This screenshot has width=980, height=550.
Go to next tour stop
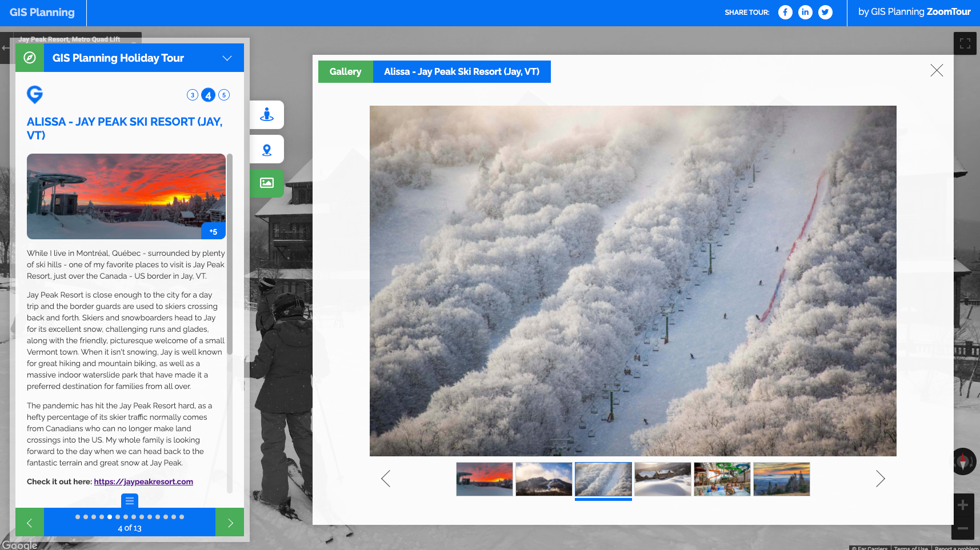pyautogui.click(x=230, y=523)
